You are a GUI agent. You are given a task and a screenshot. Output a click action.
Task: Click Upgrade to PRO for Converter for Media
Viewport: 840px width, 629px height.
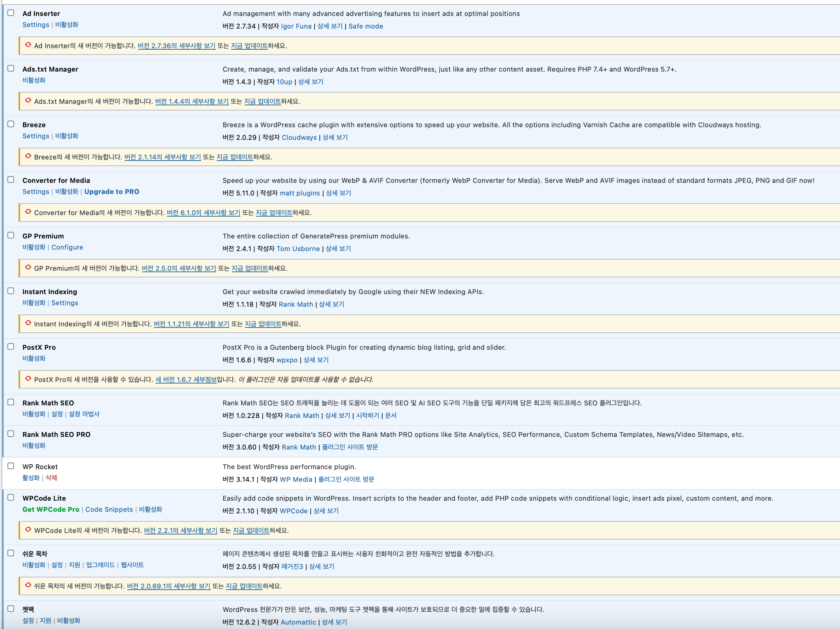[112, 192]
